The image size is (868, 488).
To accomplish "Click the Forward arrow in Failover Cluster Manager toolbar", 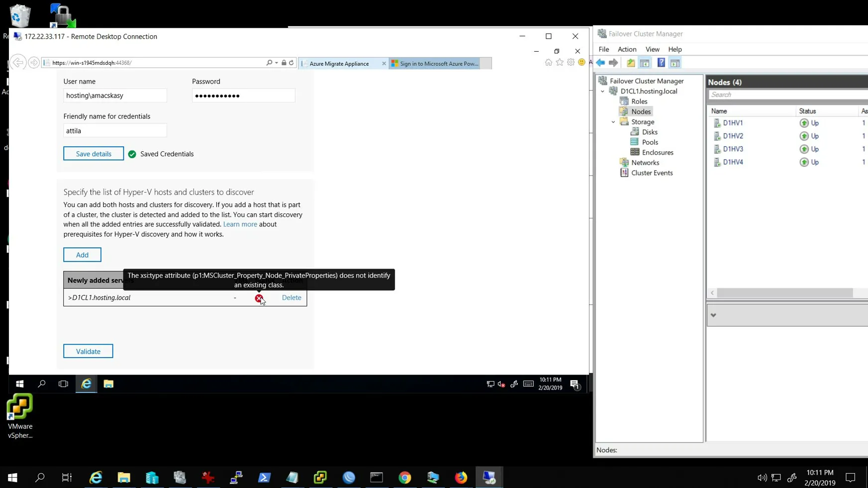I will click(x=613, y=63).
